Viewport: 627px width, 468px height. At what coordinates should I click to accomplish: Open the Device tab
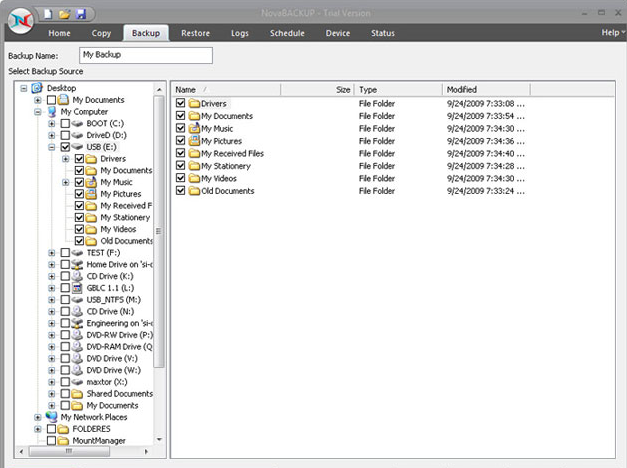(338, 33)
